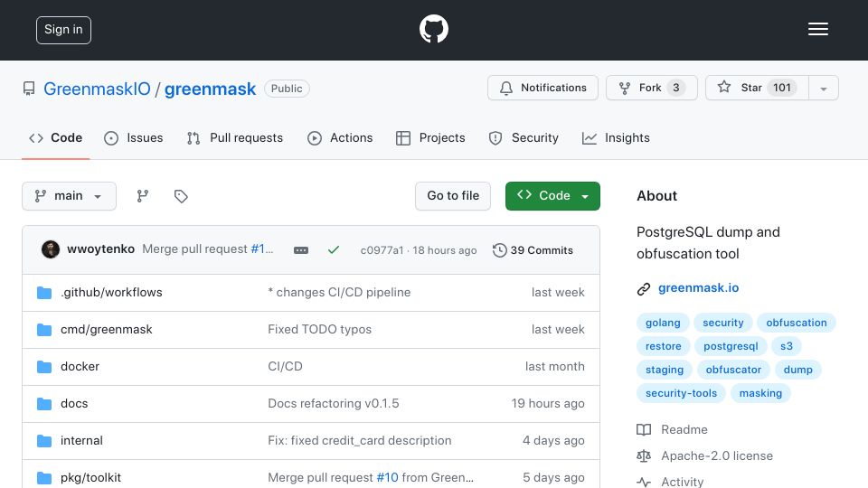Image resolution: width=868 pixels, height=488 pixels.
Task: Open the 'Merge pull request' commit message
Action: tap(196, 249)
